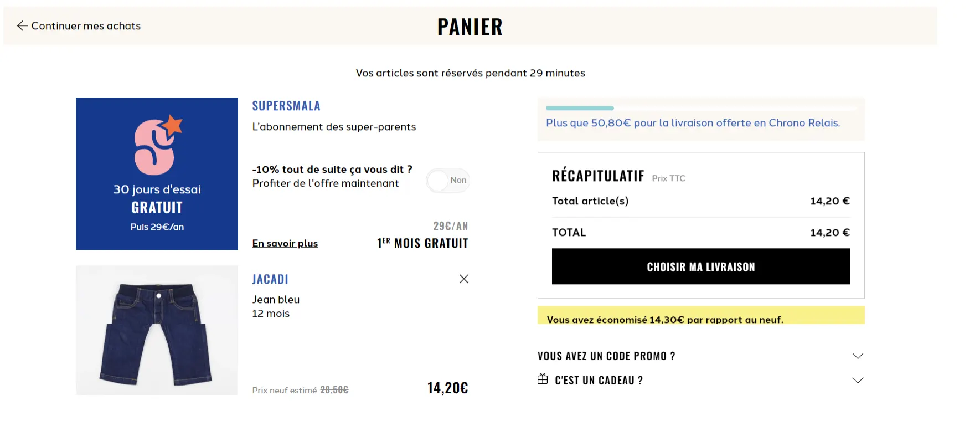
Task: Click the "Jean bleu" product title
Action: [276, 300]
